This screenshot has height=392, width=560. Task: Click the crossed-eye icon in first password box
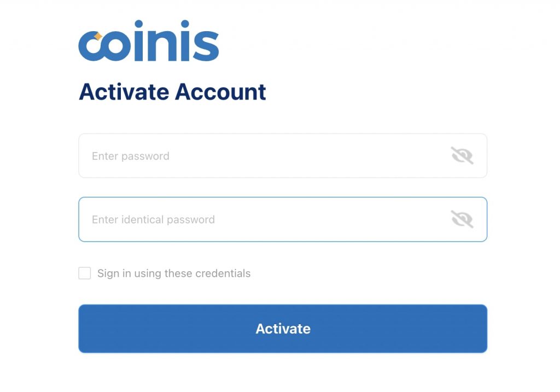462,156
